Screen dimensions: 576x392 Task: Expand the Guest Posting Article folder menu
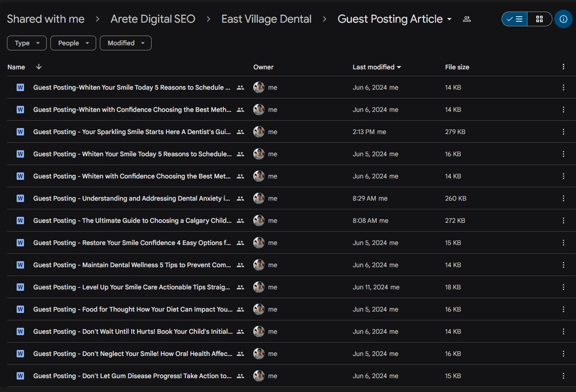tap(449, 19)
